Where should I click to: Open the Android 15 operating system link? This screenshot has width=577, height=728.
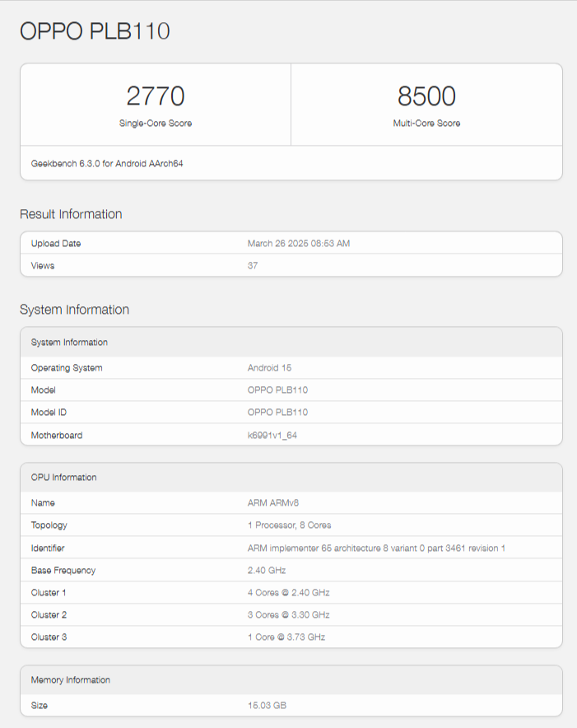267,367
